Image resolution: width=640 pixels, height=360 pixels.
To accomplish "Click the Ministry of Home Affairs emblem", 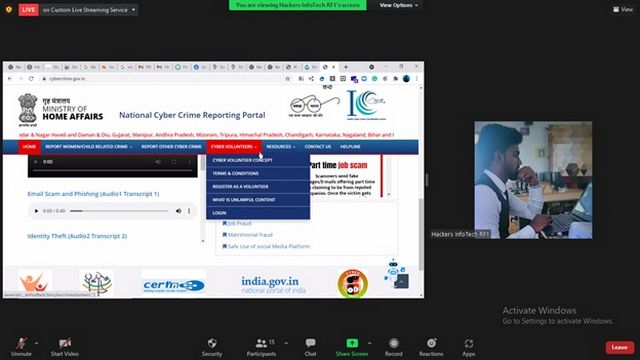I will click(x=28, y=110).
